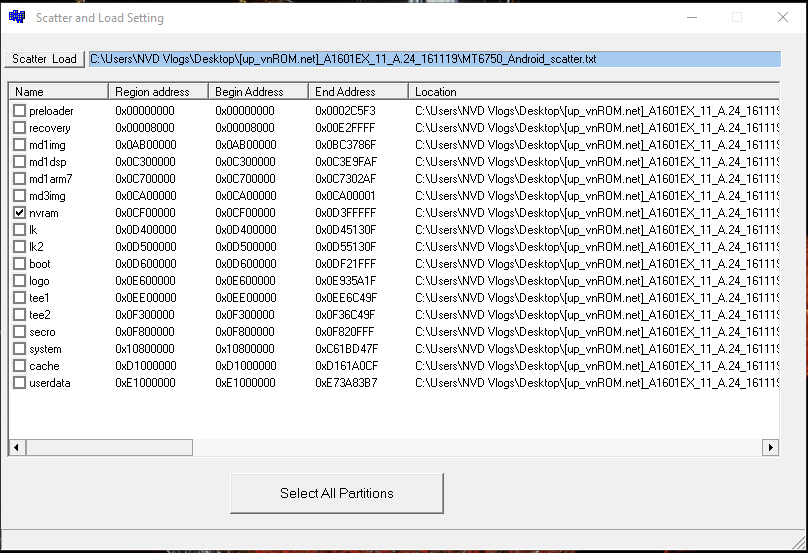The image size is (808, 553).
Task: Click Select All Partitions button
Action: click(x=336, y=493)
